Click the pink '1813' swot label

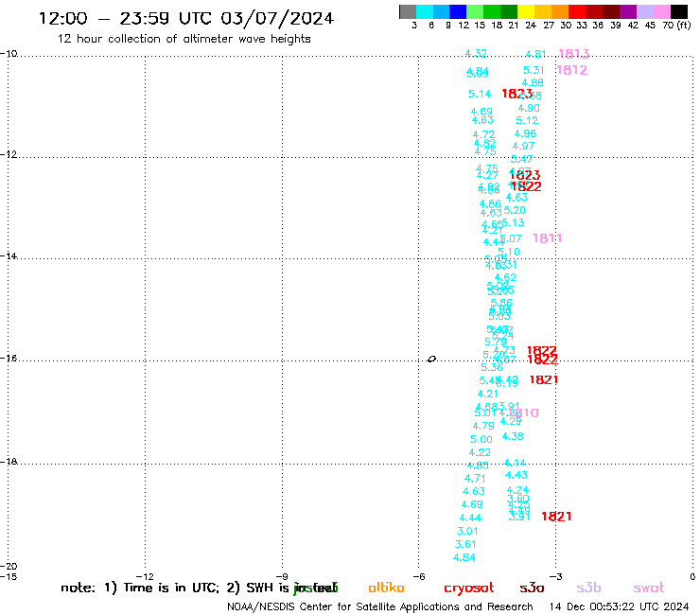574,54
